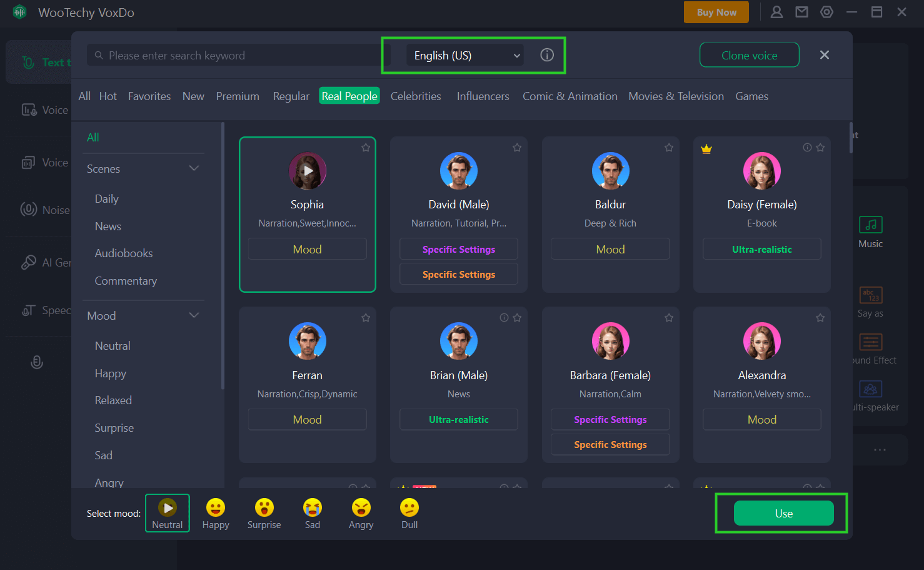Favorite the Baldur voice with star
Viewport: 924px width, 570px height.
(x=669, y=148)
